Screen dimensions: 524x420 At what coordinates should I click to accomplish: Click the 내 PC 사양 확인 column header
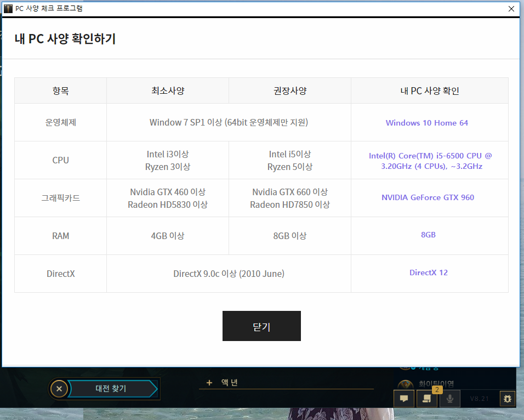point(429,91)
